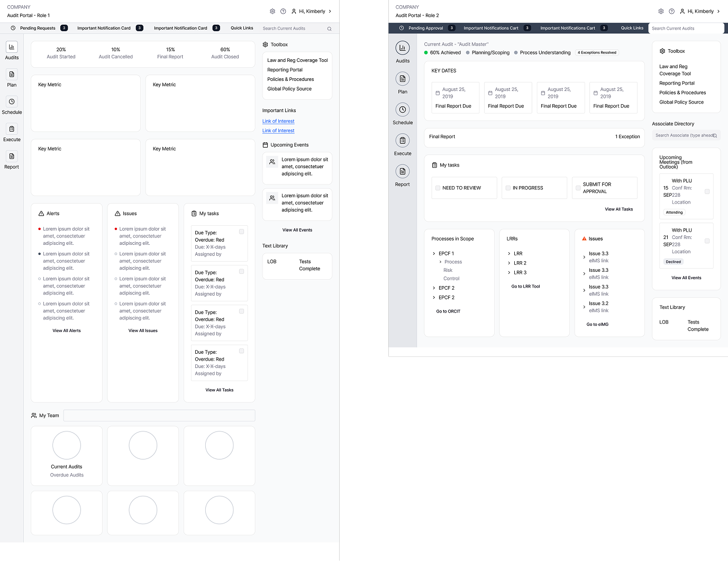The image size is (728, 561).
Task: Click clock icon next to Pending Requests
Action: (13, 28)
